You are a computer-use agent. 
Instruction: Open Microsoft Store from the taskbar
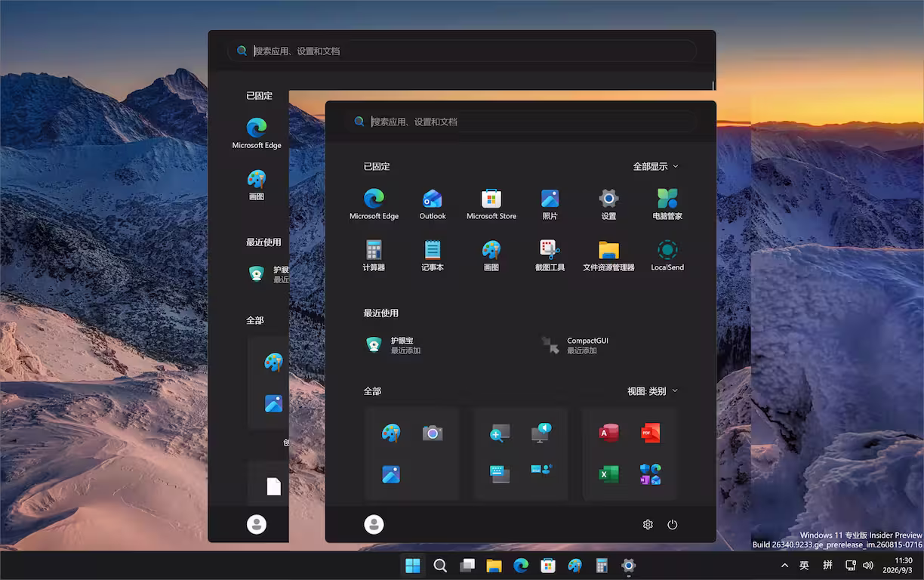click(548, 566)
